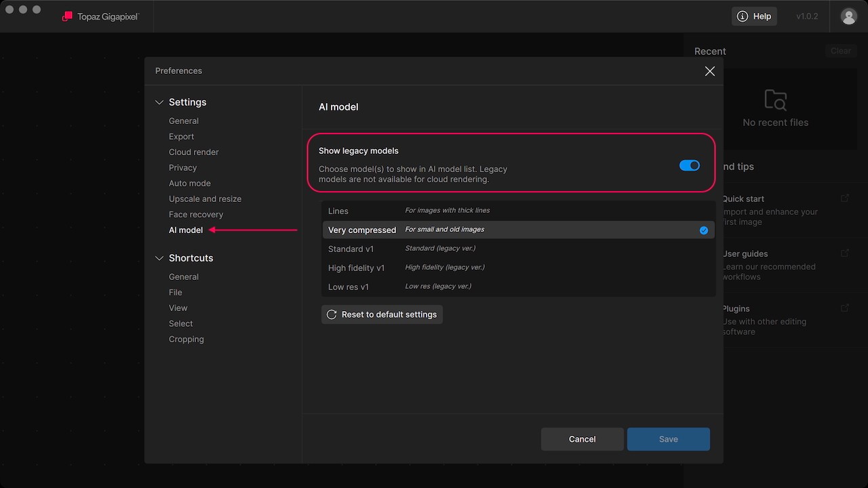Open the user account avatar menu

(x=849, y=16)
